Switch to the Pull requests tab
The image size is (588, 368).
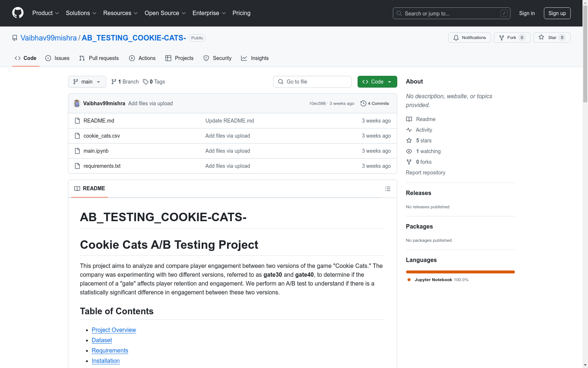tap(99, 58)
